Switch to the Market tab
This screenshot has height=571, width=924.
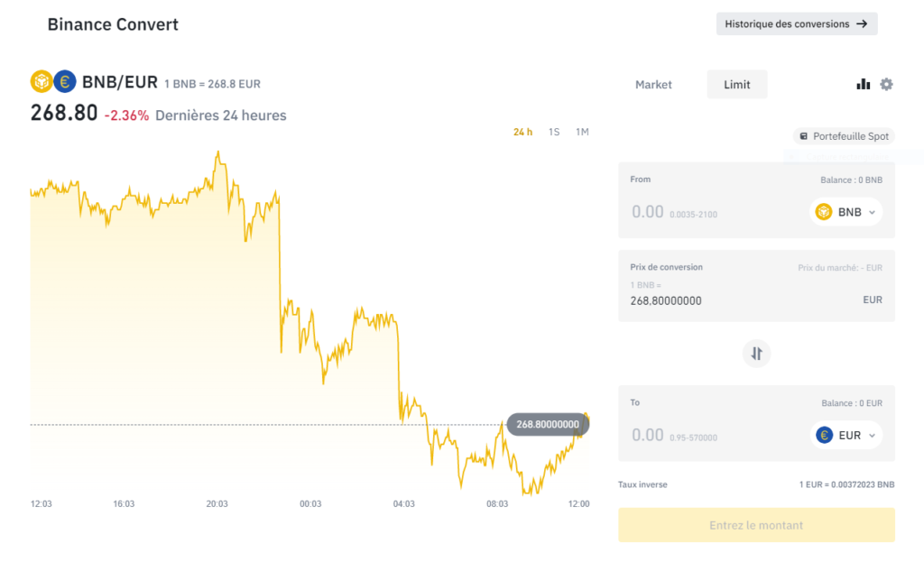tap(653, 84)
